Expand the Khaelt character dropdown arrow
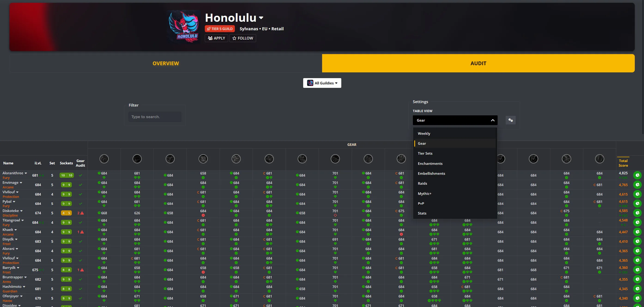This screenshot has height=307, width=644. point(16,230)
